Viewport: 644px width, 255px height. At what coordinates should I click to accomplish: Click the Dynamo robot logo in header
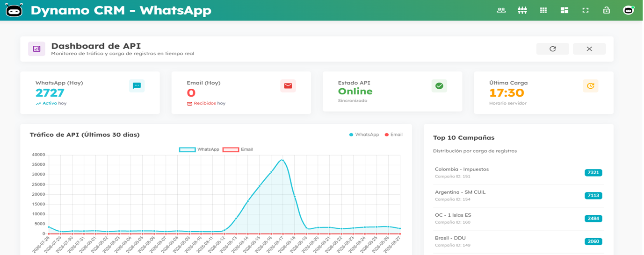14,10
